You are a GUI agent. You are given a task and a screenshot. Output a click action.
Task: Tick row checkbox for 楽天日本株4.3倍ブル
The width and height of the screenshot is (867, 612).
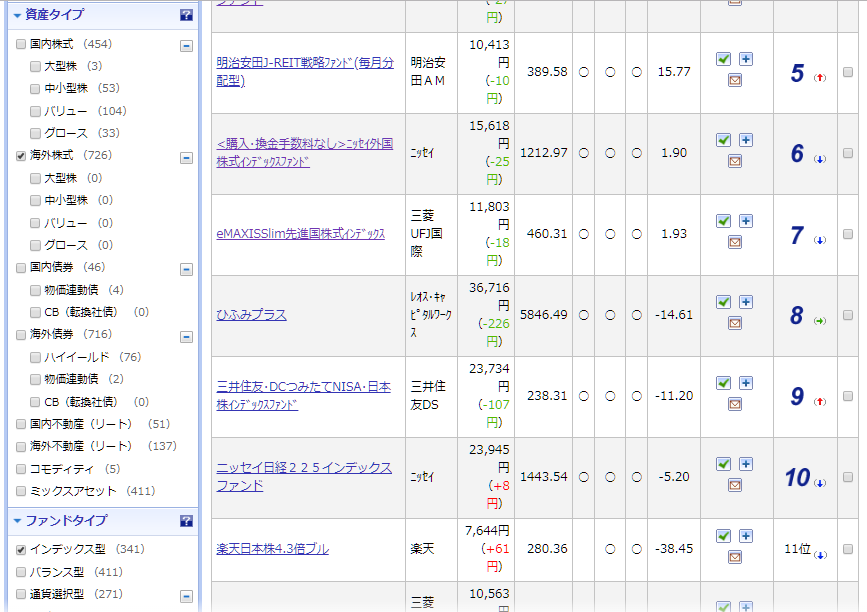click(848, 549)
